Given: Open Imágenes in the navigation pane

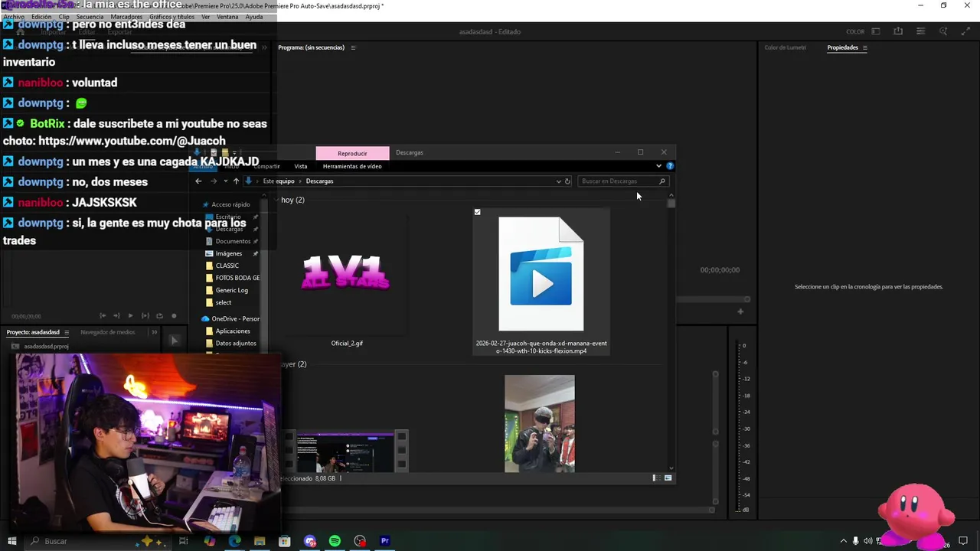Looking at the screenshot, I should 228,253.
